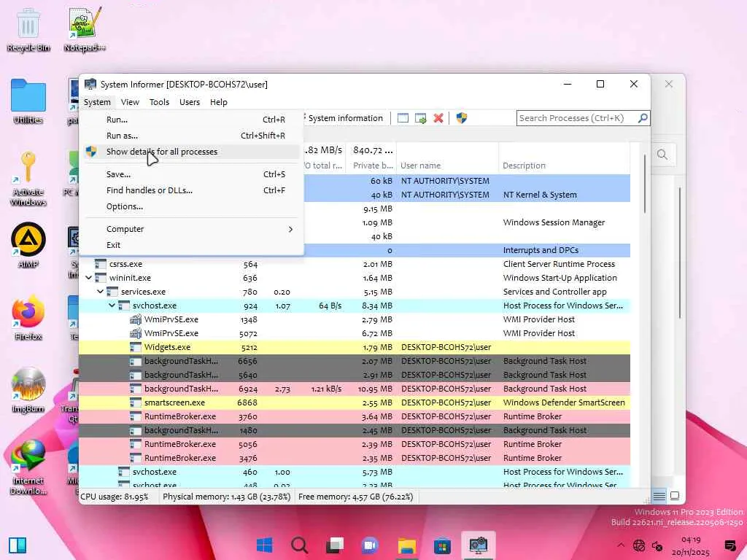
Task: Open Microsoft Store from the taskbar
Action: (x=442, y=545)
